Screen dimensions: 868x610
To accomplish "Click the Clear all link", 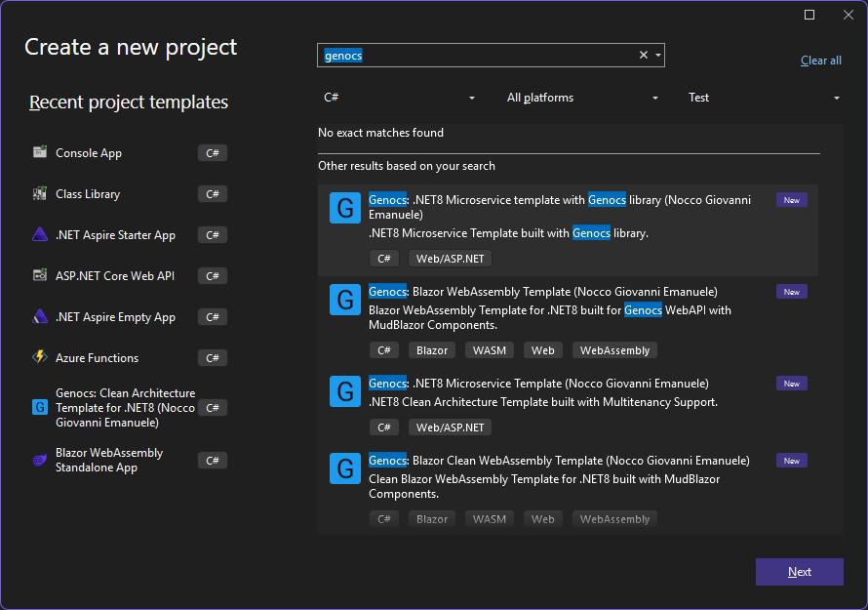I will [x=820, y=61].
